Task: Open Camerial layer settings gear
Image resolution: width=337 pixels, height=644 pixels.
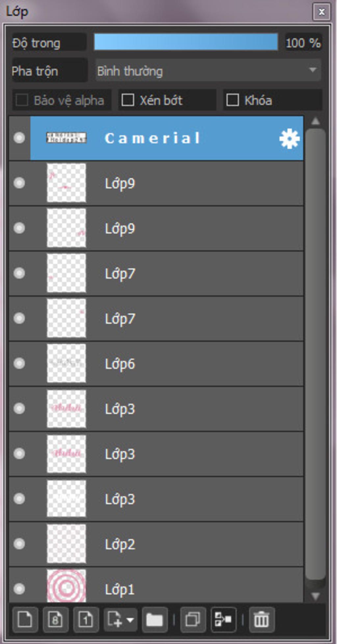Action: pyautogui.click(x=289, y=139)
